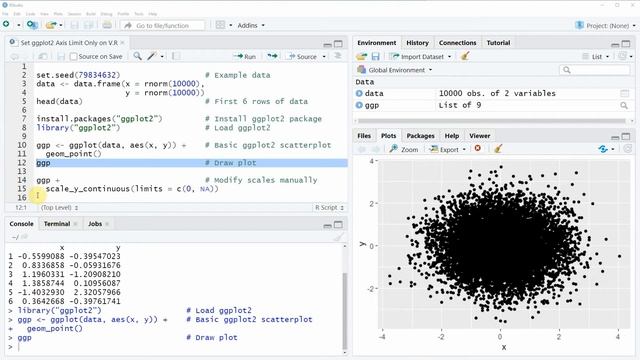Click the Run button
This screenshot has height=360, width=640.
point(244,56)
